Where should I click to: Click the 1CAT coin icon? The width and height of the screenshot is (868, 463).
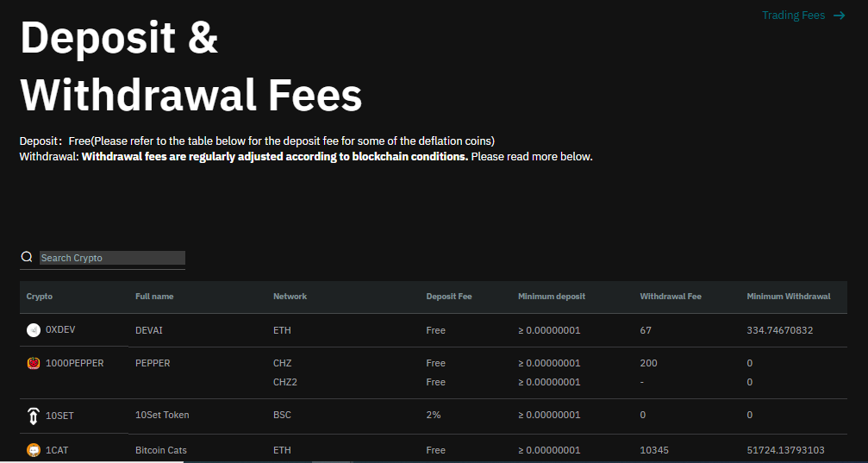tap(34, 450)
